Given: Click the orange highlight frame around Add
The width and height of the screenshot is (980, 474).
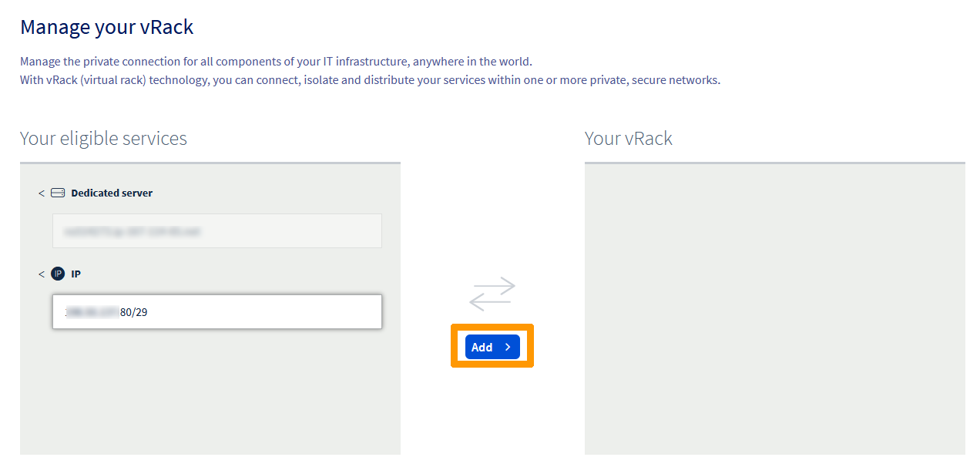Looking at the screenshot, I should coord(492,328).
